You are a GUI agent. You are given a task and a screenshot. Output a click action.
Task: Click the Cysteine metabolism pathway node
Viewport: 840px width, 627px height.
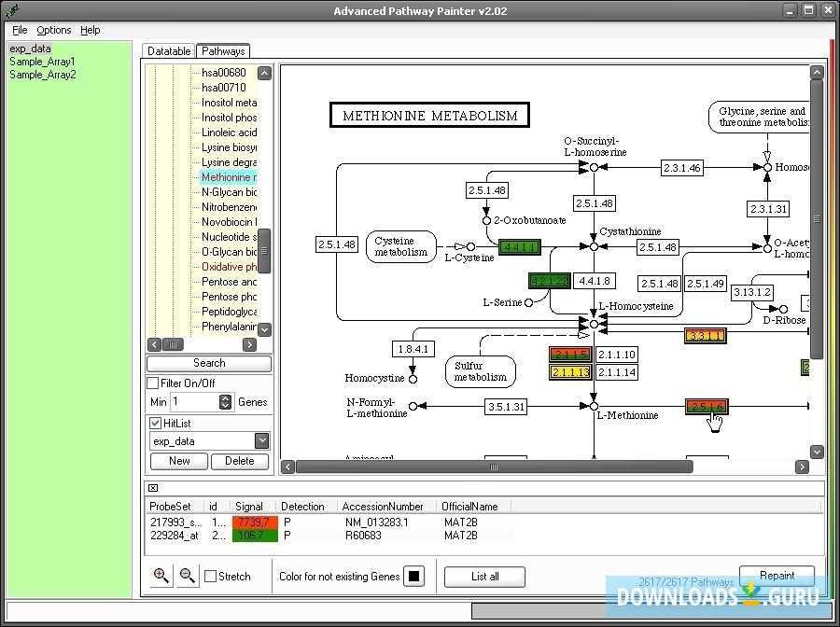[x=401, y=247]
